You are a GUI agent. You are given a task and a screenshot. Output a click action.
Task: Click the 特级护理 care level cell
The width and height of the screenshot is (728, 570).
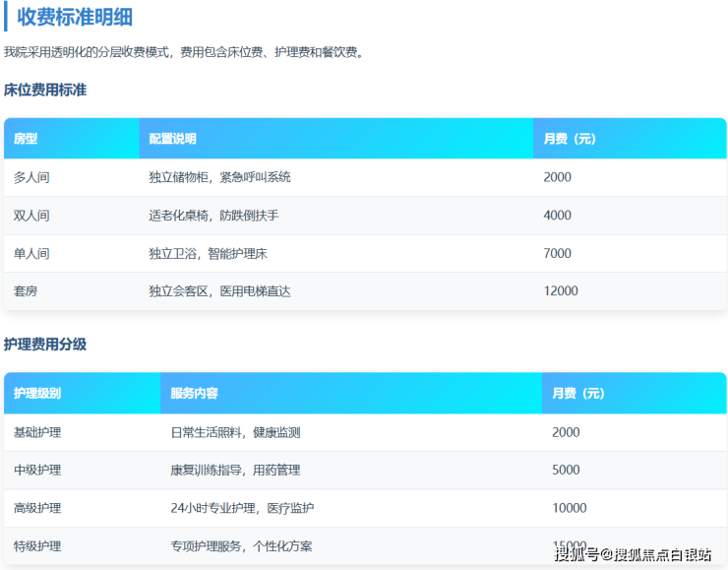pyautogui.click(x=37, y=545)
